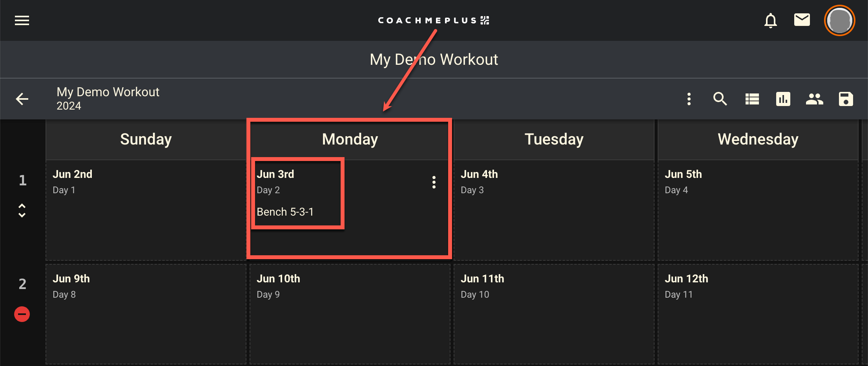The height and width of the screenshot is (366, 868).
Task: Open the people assignment icon
Action: (x=814, y=99)
